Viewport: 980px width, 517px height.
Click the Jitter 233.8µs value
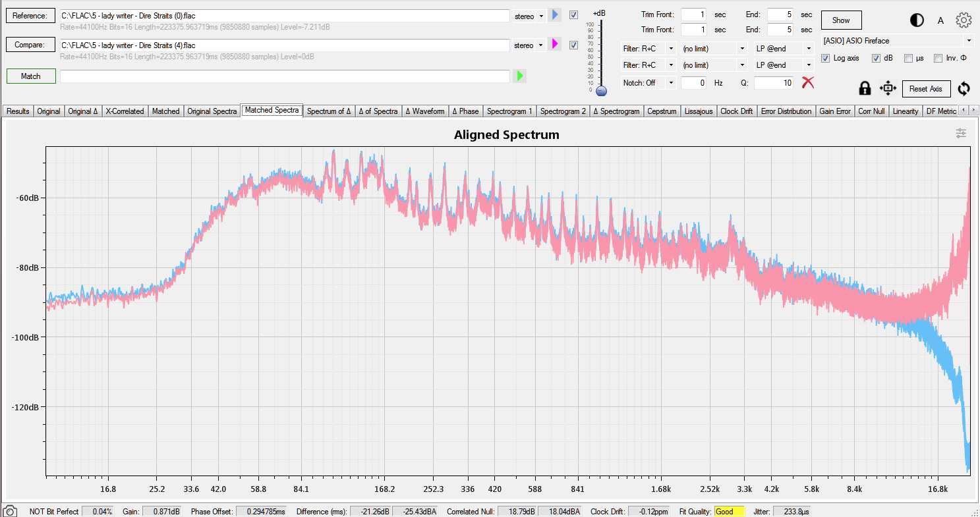pos(792,512)
